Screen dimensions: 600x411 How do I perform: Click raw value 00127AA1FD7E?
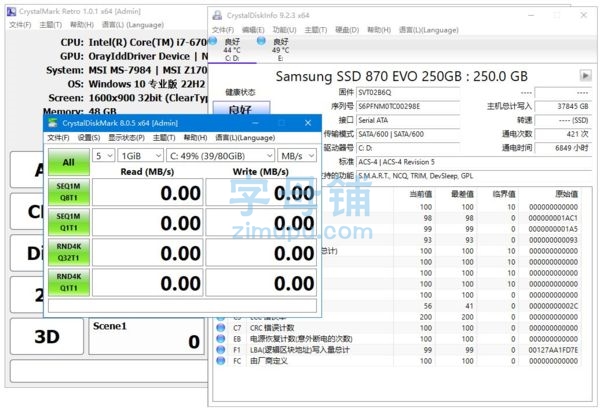pyautogui.click(x=553, y=350)
